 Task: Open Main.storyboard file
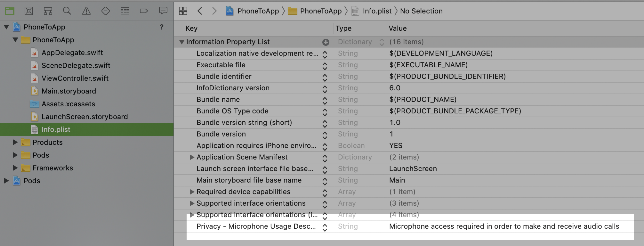(x=68, y=91)
